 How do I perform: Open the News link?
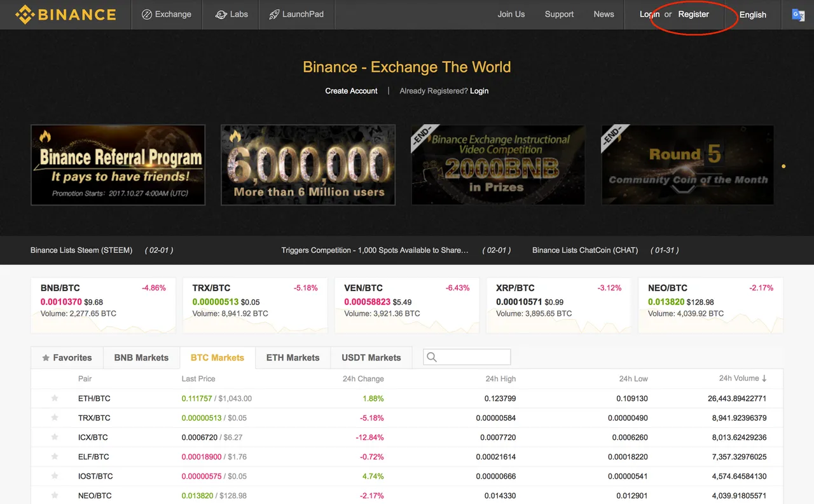[604, 14]
